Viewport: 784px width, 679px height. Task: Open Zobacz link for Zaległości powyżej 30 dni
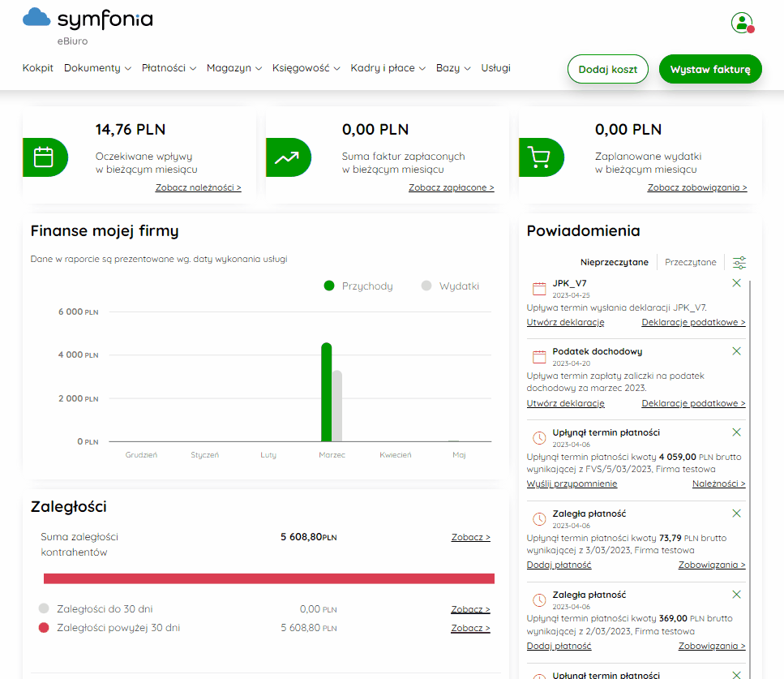[x=470, y=628]
